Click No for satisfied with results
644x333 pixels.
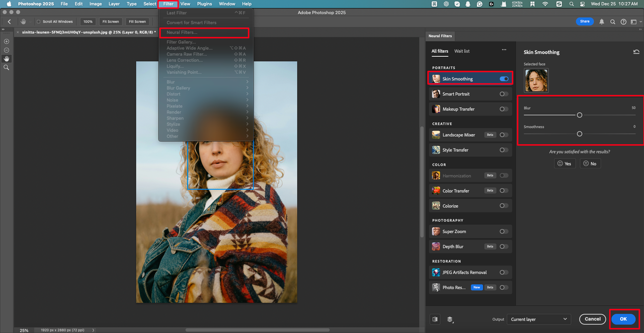coord(590,163)
